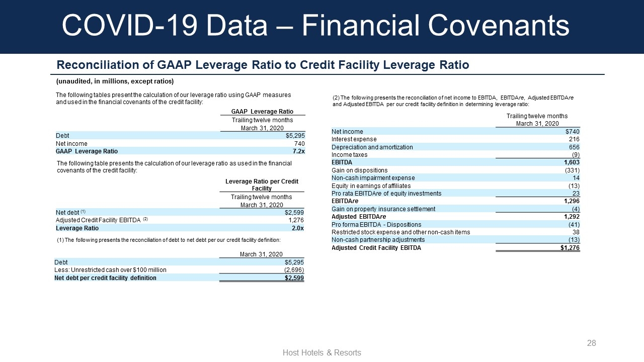Click the slide page number '28'
This screenshot has width=644, height=362.
592,343
